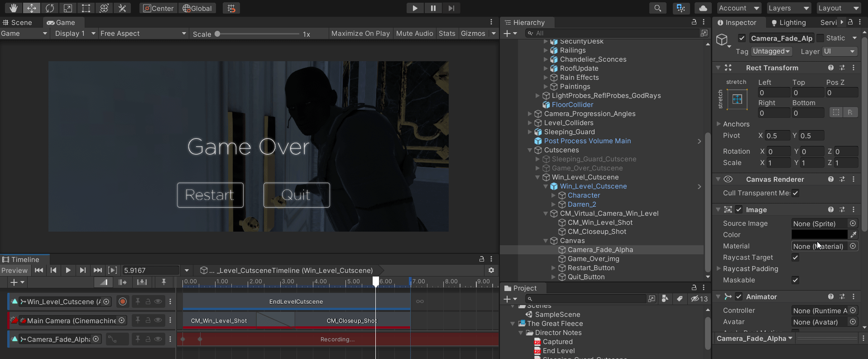This screenshot has width=868, height=359.
Task: Switch to the Scene tab
Action: pyautogui.click(x=17, y=23)
